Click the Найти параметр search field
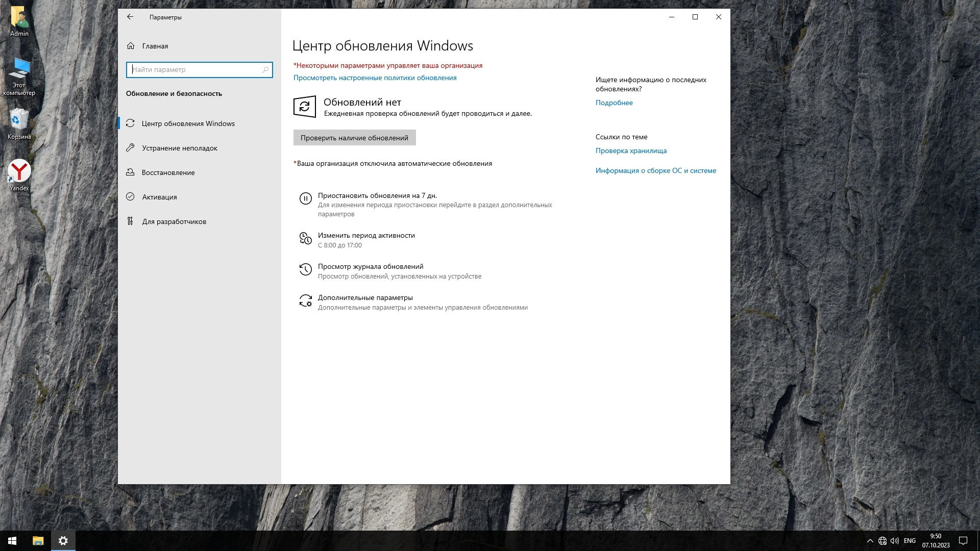 click(x=194, y=70)
